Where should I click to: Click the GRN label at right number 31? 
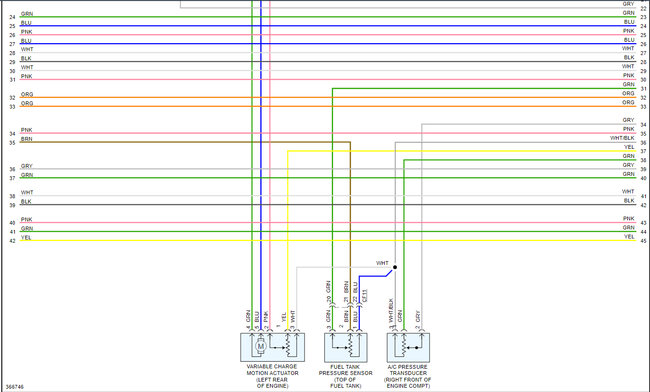click(x=628, y=85)
